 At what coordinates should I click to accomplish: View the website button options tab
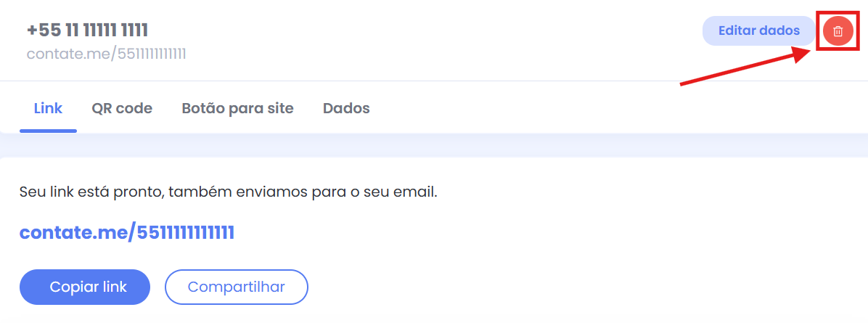pos(237,108)
